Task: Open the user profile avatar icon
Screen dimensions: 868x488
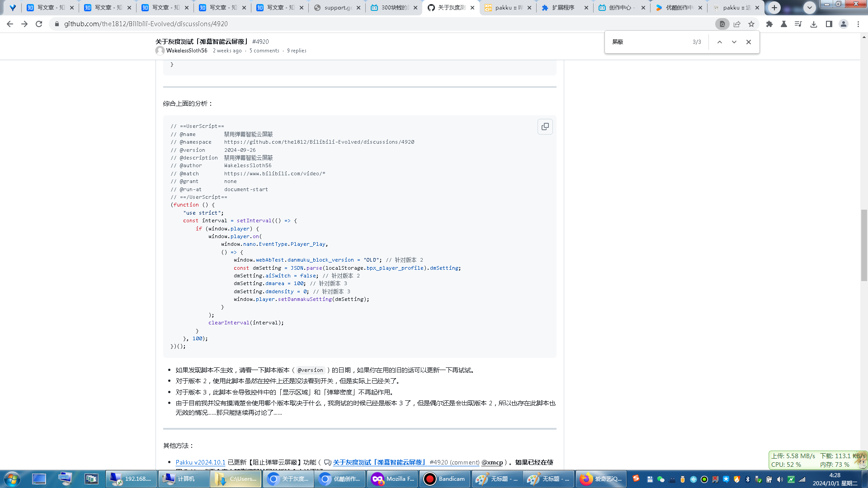Action: [844, 24]
